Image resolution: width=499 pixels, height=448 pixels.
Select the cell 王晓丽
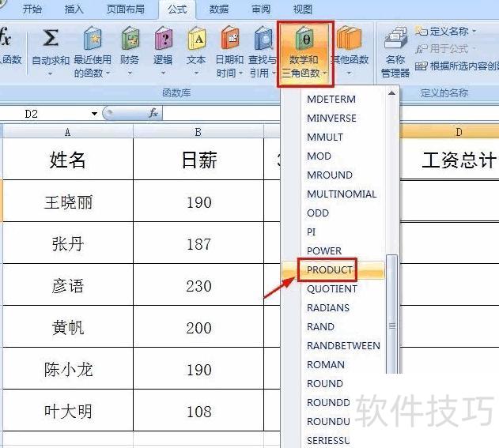coord(68,201)
